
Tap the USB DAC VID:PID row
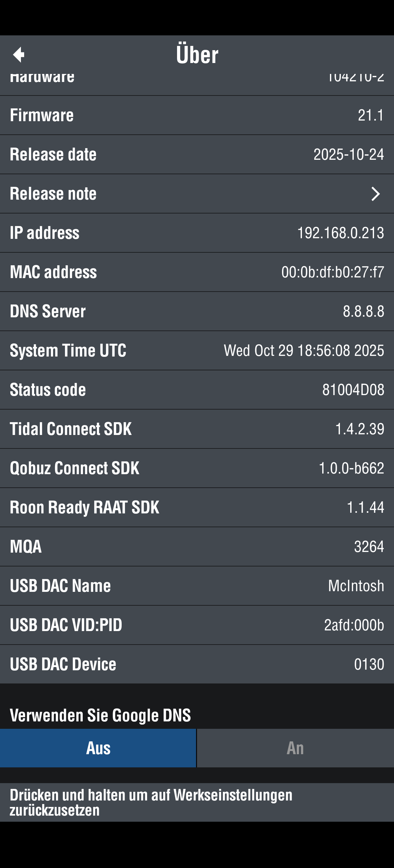pyautogui.click(x=197, y=625)
